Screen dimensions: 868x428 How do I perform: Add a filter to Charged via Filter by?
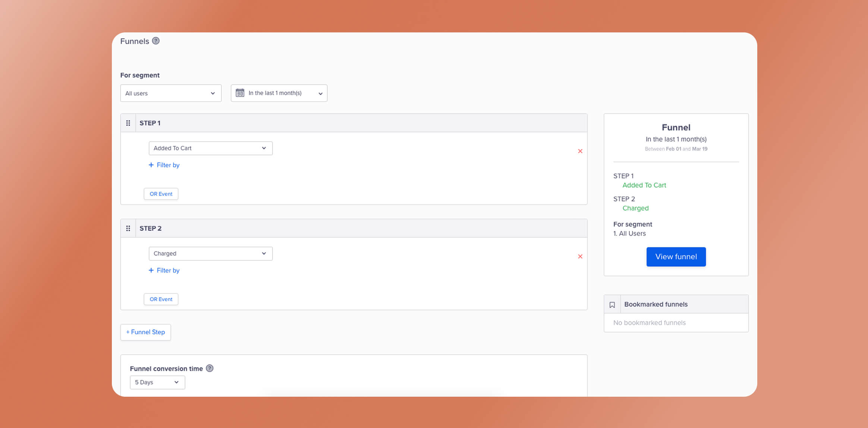tap(164, 270)
